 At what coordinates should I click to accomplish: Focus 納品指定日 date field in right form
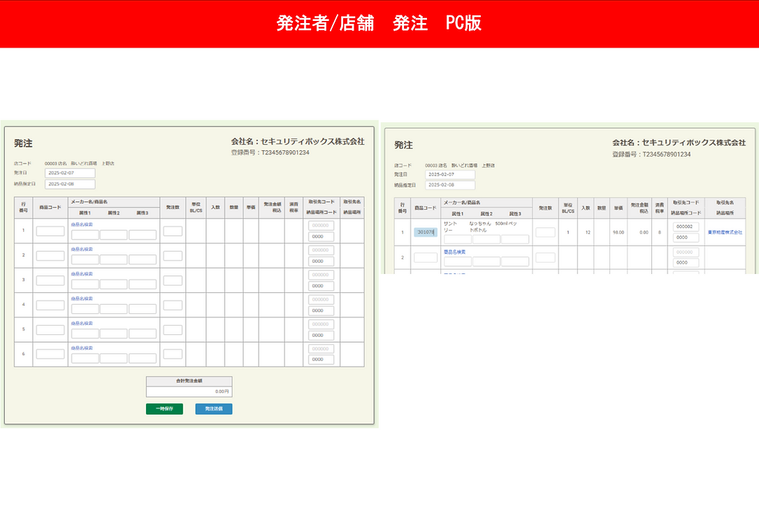click(450, 185)
